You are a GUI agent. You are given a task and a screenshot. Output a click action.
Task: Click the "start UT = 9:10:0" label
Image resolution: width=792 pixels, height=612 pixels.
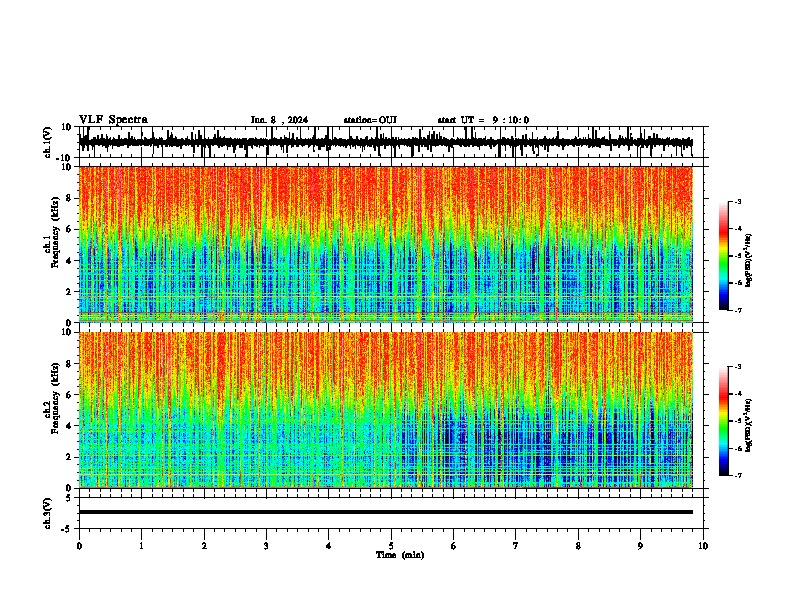483,120
